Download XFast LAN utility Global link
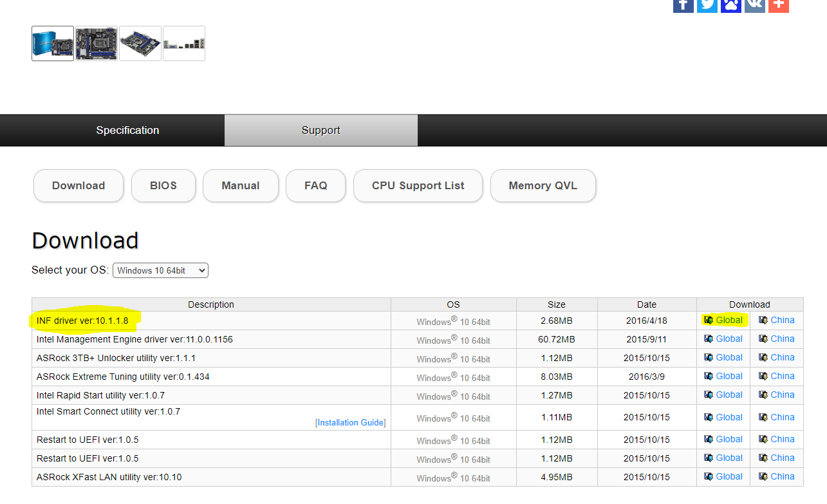827x504 pixels. coord(729,476)
